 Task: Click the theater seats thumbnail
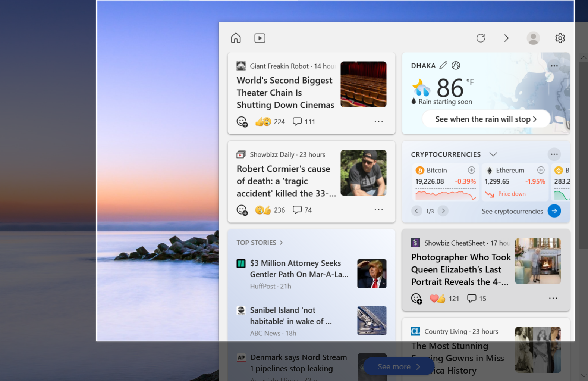click(x=364, y=84)
